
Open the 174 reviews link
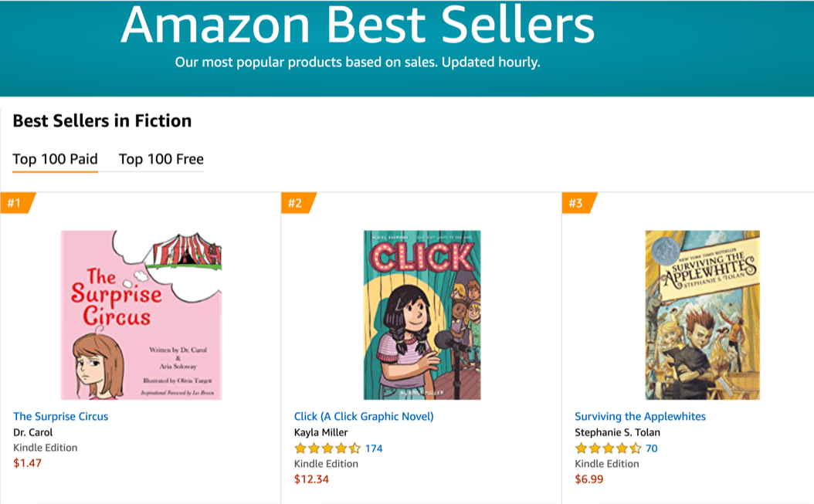point(374,448)
